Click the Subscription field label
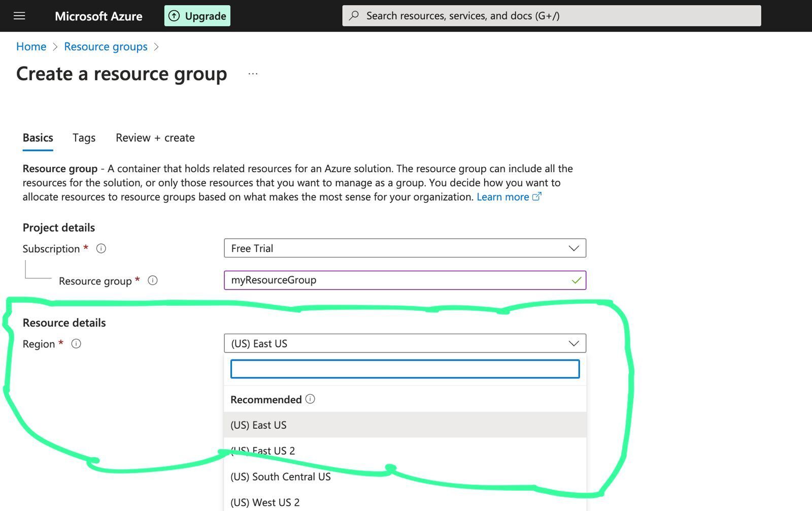812x511 pixels. [x=51, y=249]
